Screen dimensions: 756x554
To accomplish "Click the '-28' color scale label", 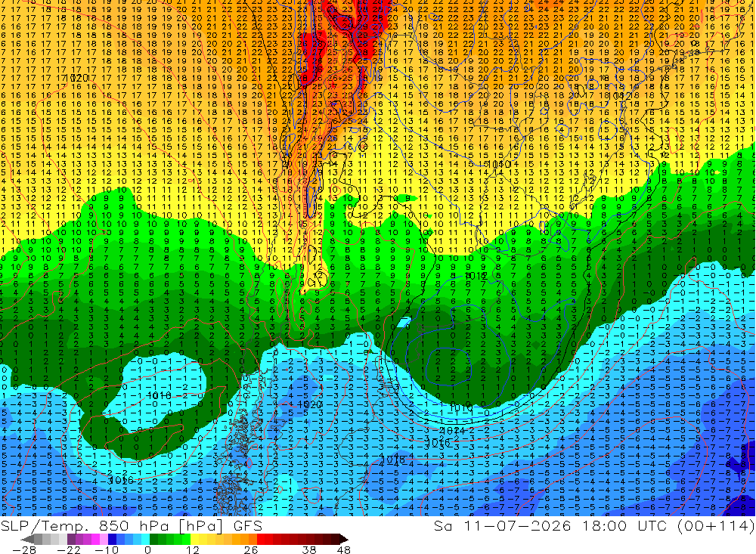I will (24, 549).
